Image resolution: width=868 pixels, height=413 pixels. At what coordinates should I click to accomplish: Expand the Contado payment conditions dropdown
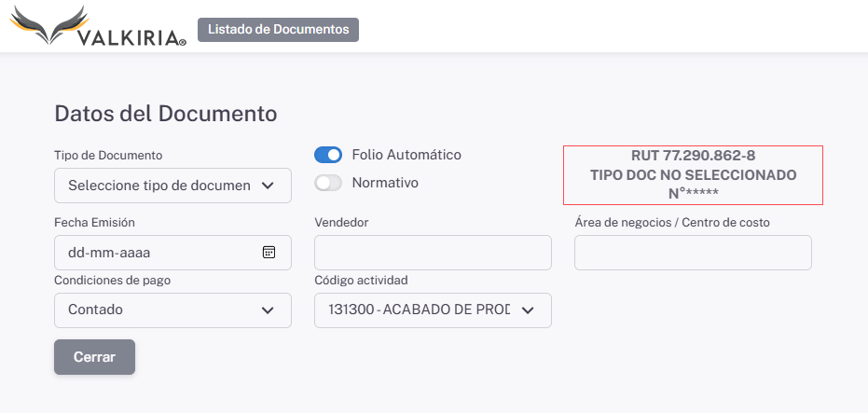click(158, 310)
